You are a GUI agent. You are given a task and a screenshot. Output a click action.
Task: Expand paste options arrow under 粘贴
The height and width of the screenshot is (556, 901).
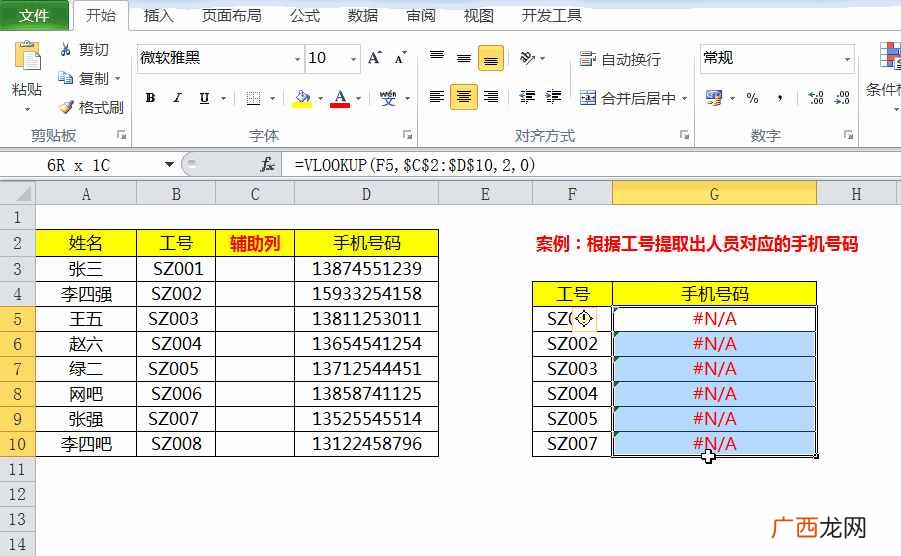coord(27,109)
